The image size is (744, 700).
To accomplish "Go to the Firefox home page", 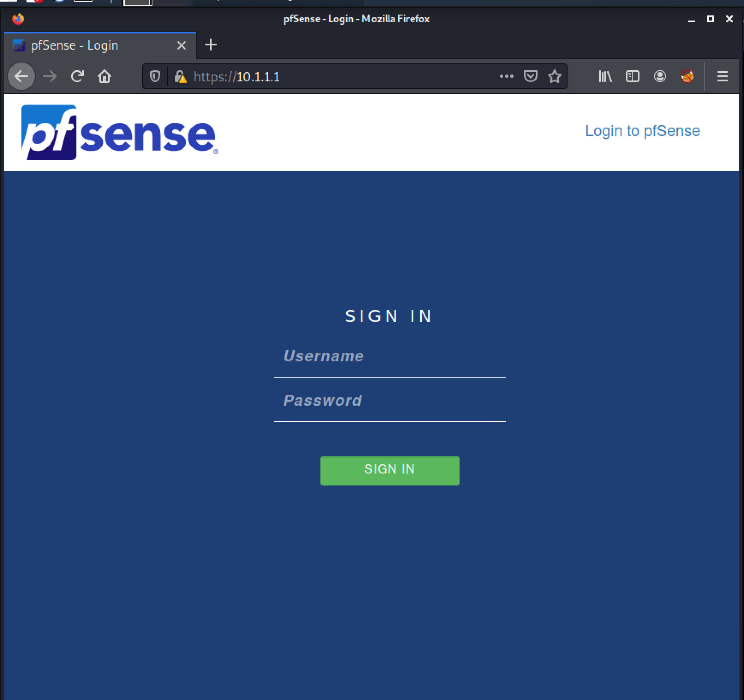I will click(x=105, y=77).
